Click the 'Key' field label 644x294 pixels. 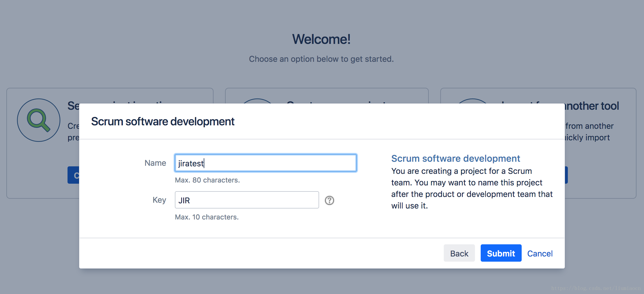click(x=159, y=200)
